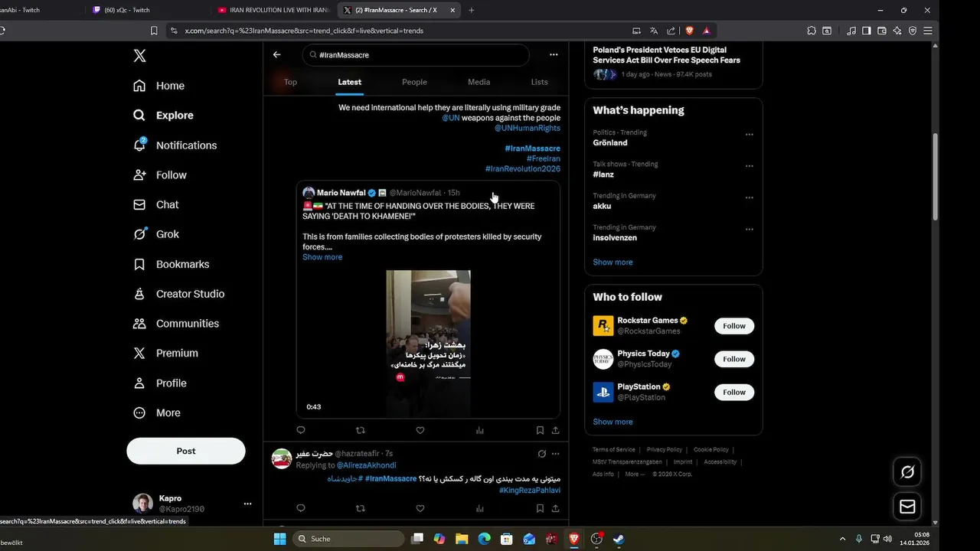Click Grok icon on hazrateafir post

(542, 454)
